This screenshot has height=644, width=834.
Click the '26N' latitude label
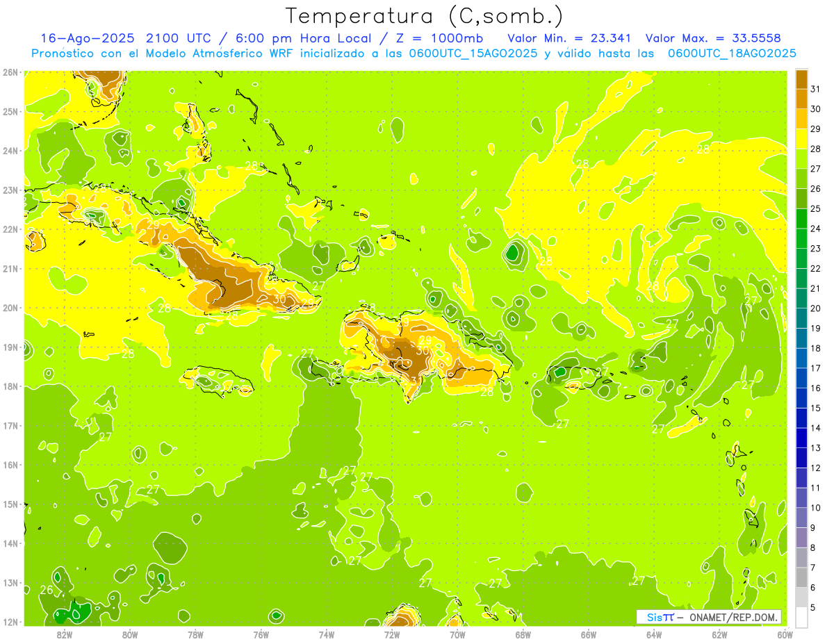pos(10,72)
